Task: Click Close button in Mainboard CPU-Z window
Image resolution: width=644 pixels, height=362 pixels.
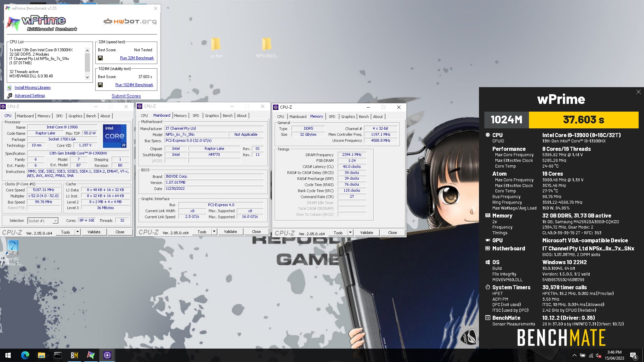Action: point(256,232)
